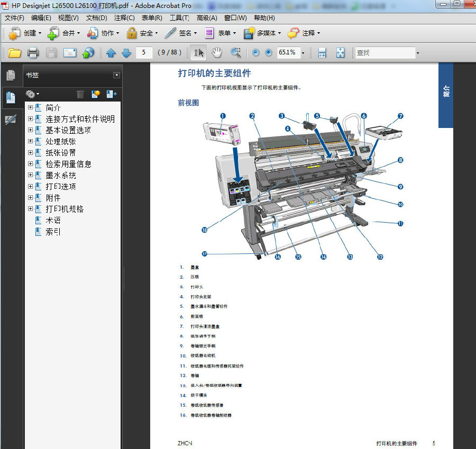Select the Marquee zoom tool
This screenshot has height=449, width=476.
point(235,53)
